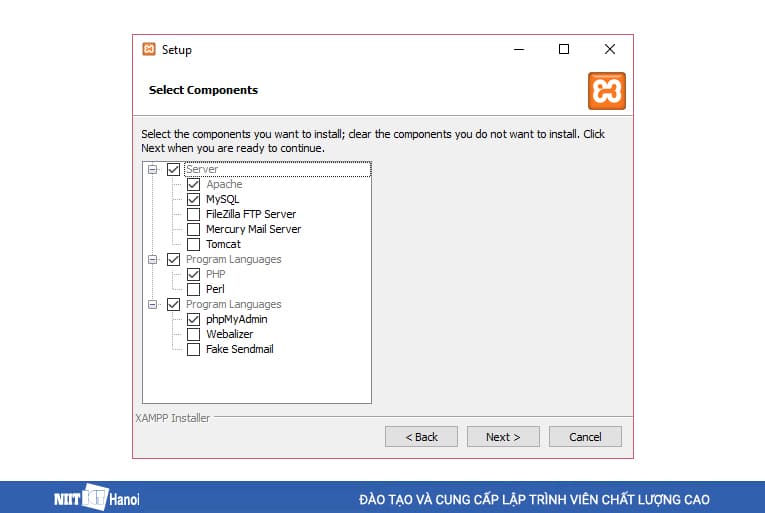Click the XAMPP icon in the title bar
Viewport: 765px width, 513px height.
149,49
